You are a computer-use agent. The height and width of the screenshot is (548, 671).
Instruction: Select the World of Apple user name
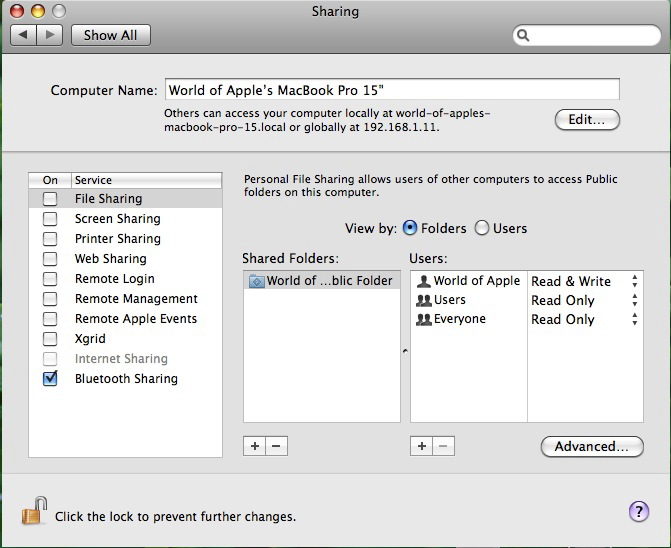[x=477, y=281]
